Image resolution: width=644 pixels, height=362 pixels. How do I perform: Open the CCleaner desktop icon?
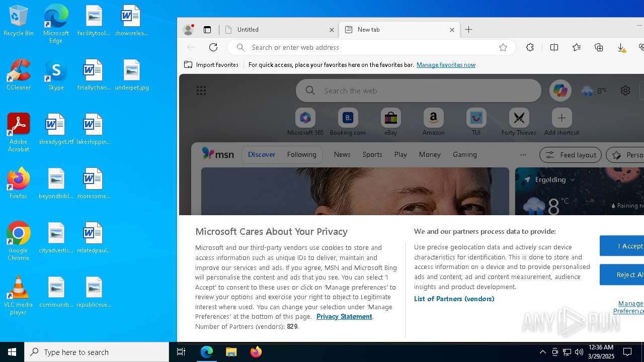click(19, 75)
